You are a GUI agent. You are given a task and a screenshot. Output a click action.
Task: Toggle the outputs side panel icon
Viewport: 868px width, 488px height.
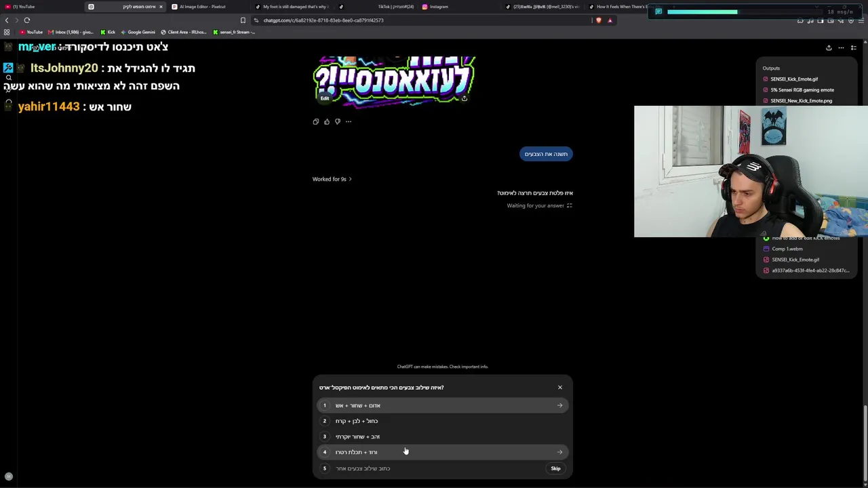pyautogui.click(x=854, y=48)
